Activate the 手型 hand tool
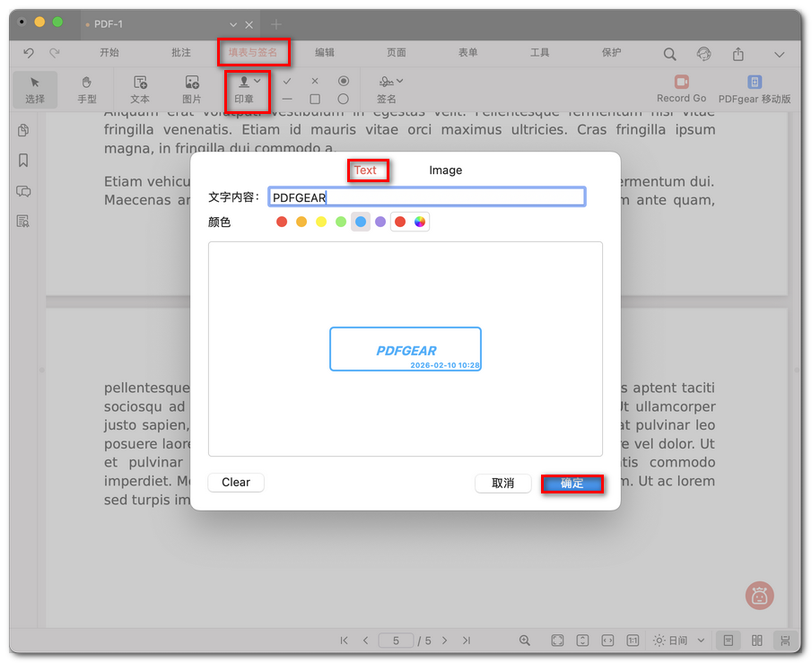The image size is (812, 663). [86, 90]
